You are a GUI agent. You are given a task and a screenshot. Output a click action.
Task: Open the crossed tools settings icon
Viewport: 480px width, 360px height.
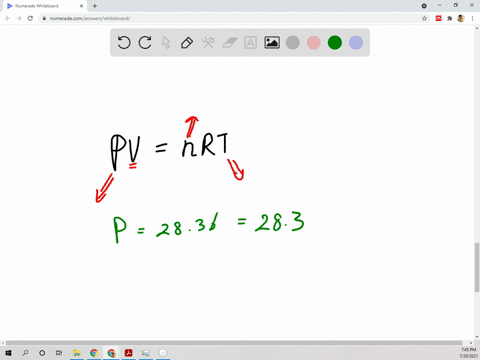(x=208, y=43)
